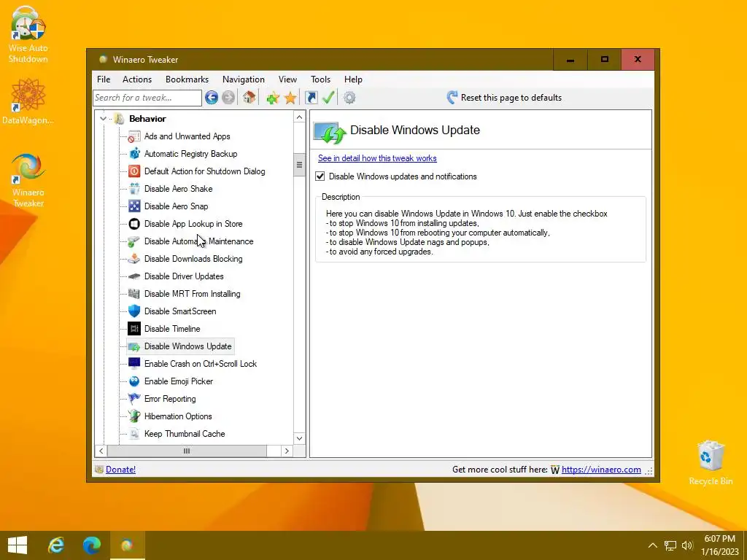The height and width of the screenshot is (560, 747).
Task: Click the Disable Downloads Blocking icon
Action: (134, 259)
